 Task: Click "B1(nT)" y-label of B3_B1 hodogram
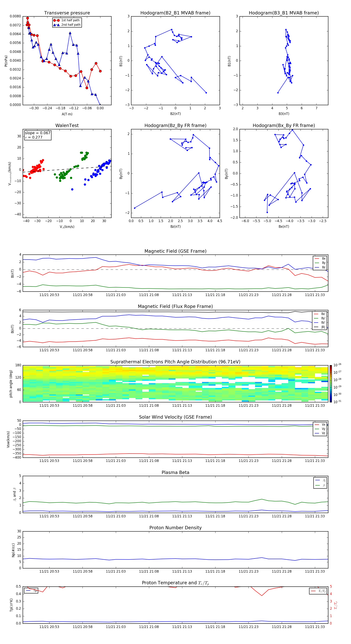pos(229,61)
